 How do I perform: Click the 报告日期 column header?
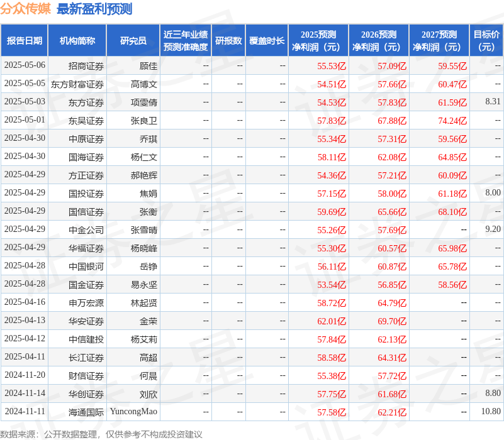(25, 40)
